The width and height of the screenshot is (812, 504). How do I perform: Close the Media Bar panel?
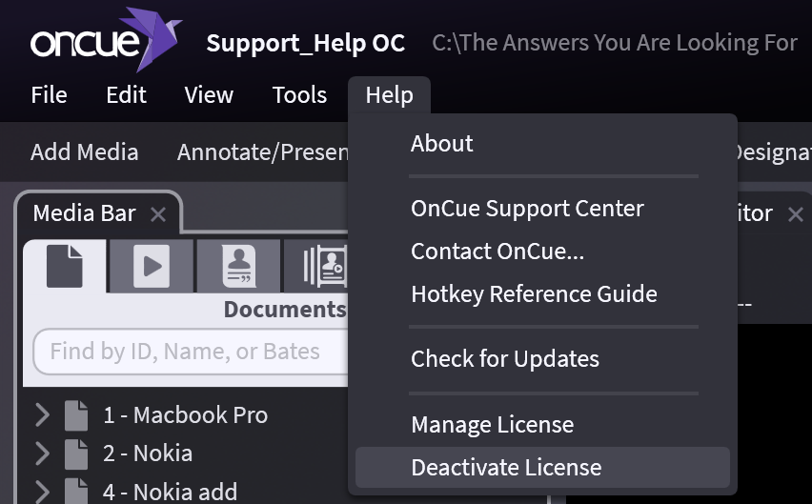click(158, 214)
